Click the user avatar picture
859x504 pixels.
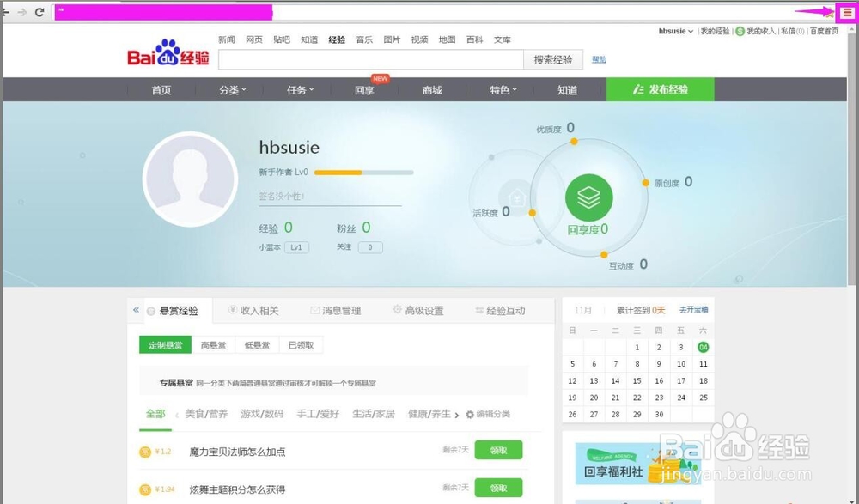[x=190, y=179]
